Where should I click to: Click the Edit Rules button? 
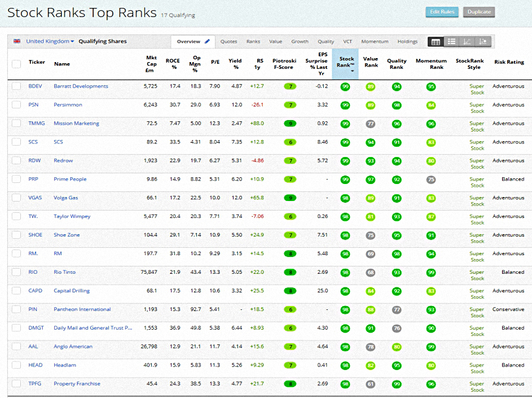click(442, 12)
